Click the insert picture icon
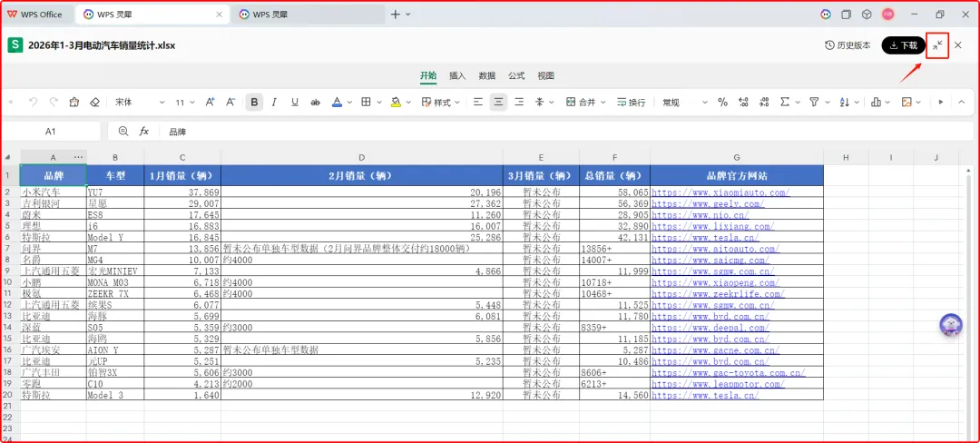The image size is (980, 443). click(x=906, y=102)
